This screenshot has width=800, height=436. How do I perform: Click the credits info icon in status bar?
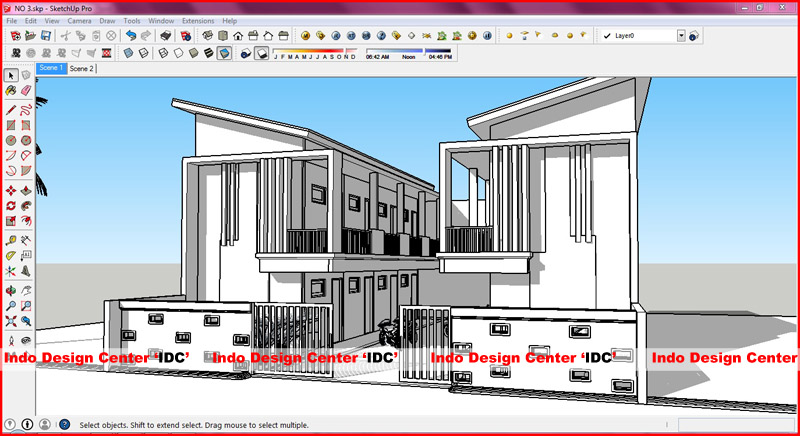tap(28, 424)
